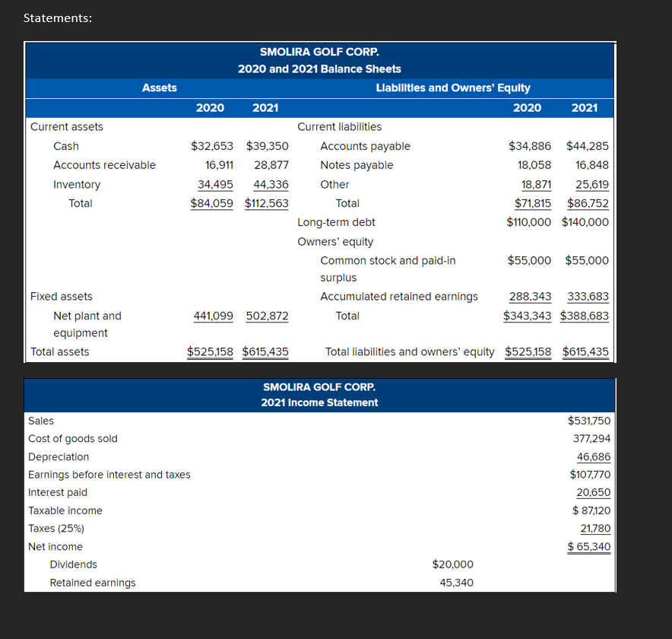Select the Cost of goods sold line
The height and width of the screenshot is (639, 672).
pos(73,438)
